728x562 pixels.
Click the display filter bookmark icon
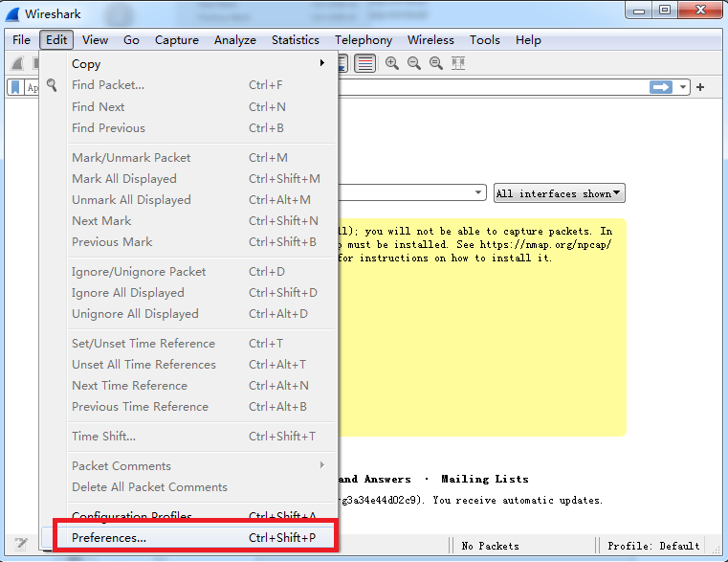point(16,87)
